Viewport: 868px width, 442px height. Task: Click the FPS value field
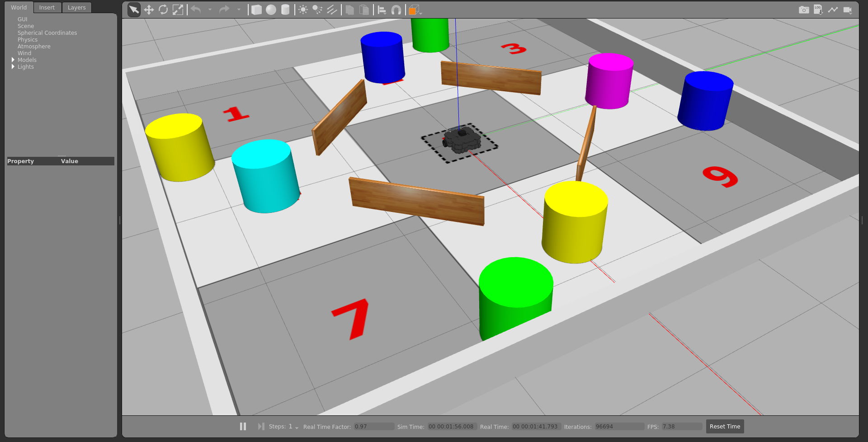pos(682,427)
